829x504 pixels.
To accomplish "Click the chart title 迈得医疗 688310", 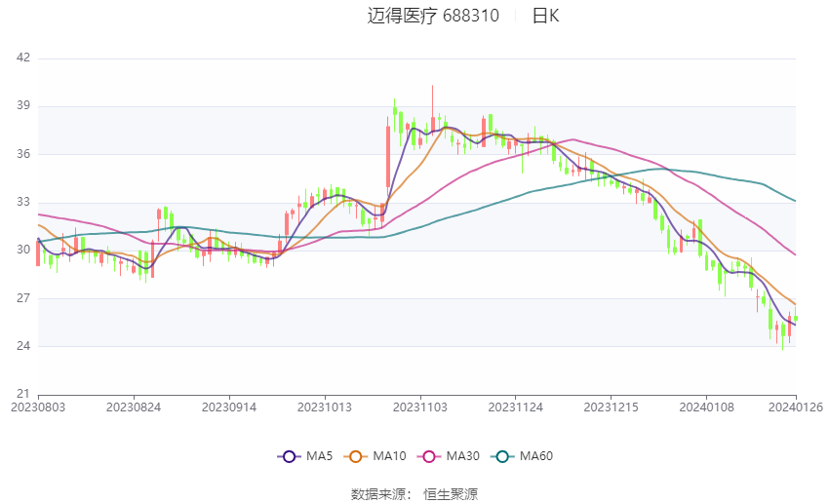I will coord(433,16).
